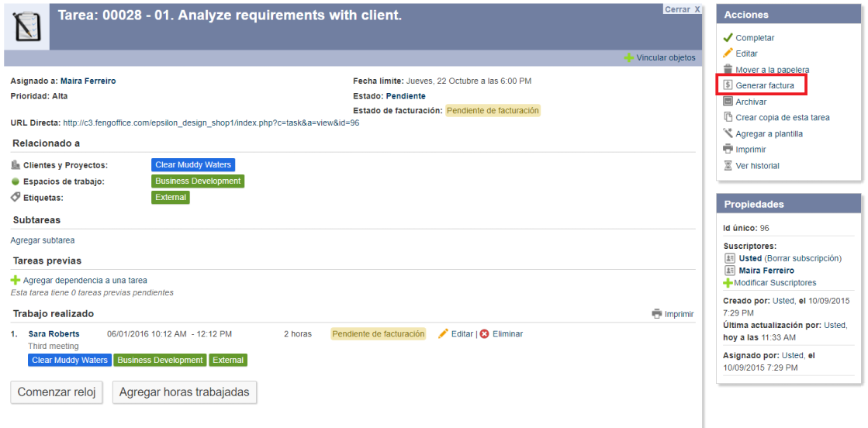Image resolution: width=868 pixels, height=428 pixels.
Task: Select the blue Clear Muddy Waters tag under Relacionado a
Action: tap(192, 165)
